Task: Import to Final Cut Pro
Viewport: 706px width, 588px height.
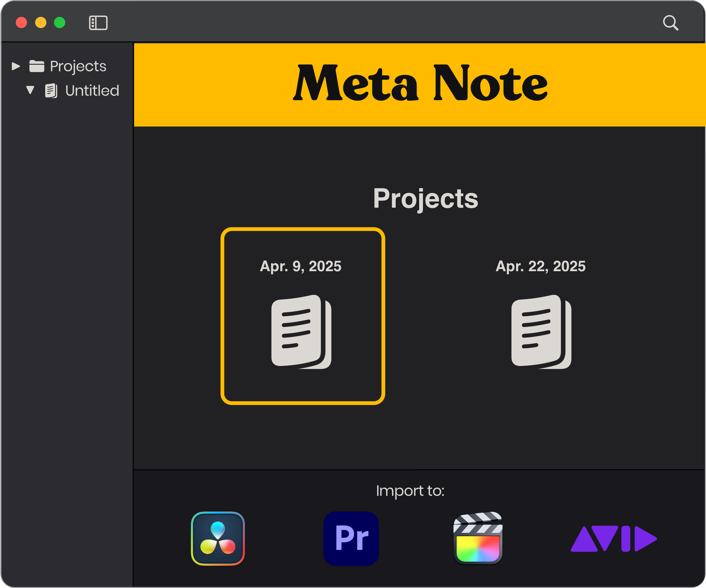Action: (x=478, y=538)
